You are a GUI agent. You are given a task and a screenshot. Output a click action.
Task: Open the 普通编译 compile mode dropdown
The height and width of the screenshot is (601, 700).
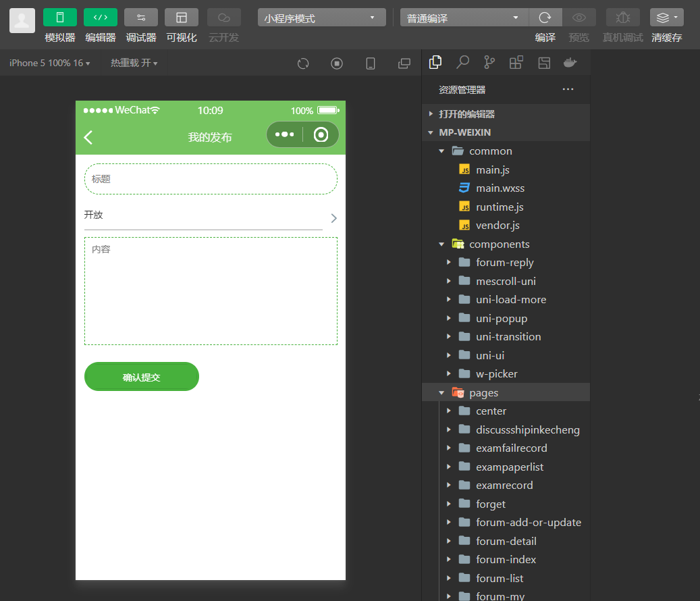[x=464, y=18]
